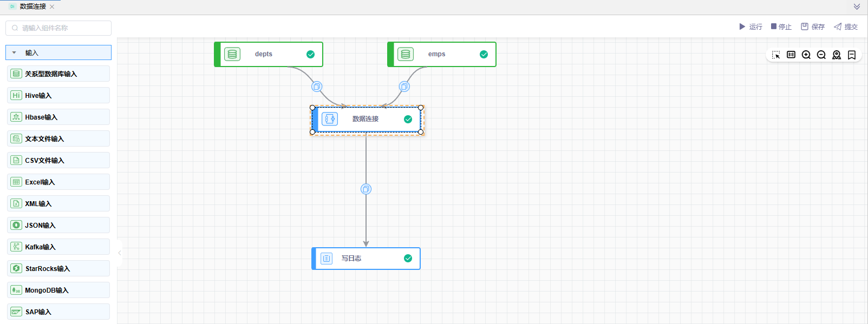Click the edge icon below emps node
The image size is (868, 324).
pyautogui.click(x=404, y=87)
